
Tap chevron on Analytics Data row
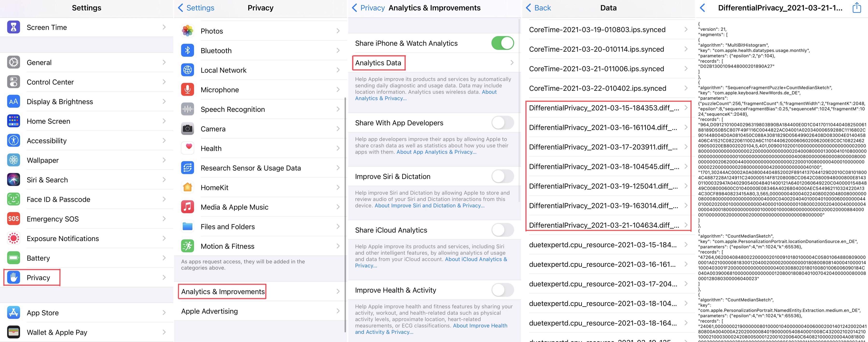click(512, 63)
